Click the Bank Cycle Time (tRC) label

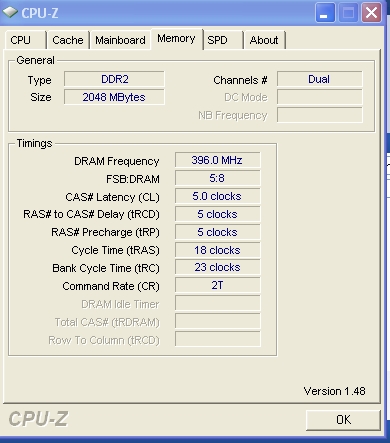click(106, 268)
